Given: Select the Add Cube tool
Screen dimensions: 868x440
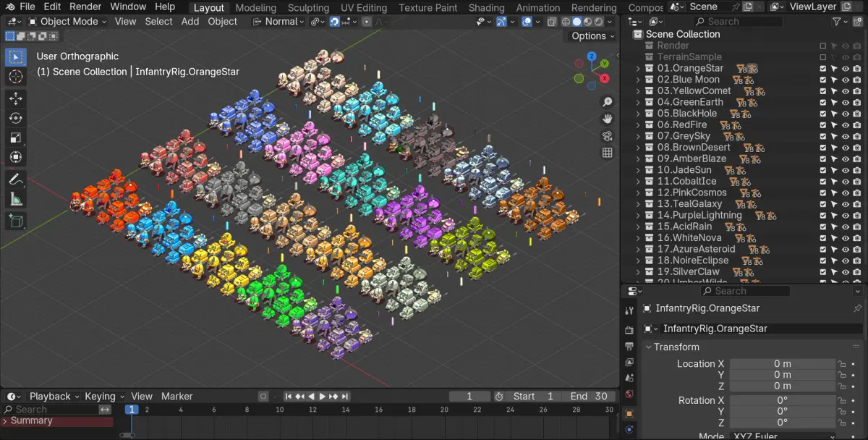Looking at the screenshot, I should [16, 221].
